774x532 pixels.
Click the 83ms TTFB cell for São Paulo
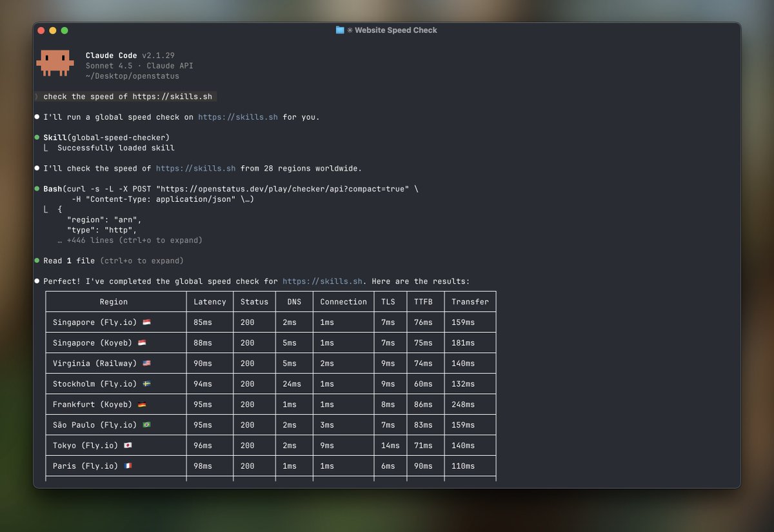(x=423, y=425)
